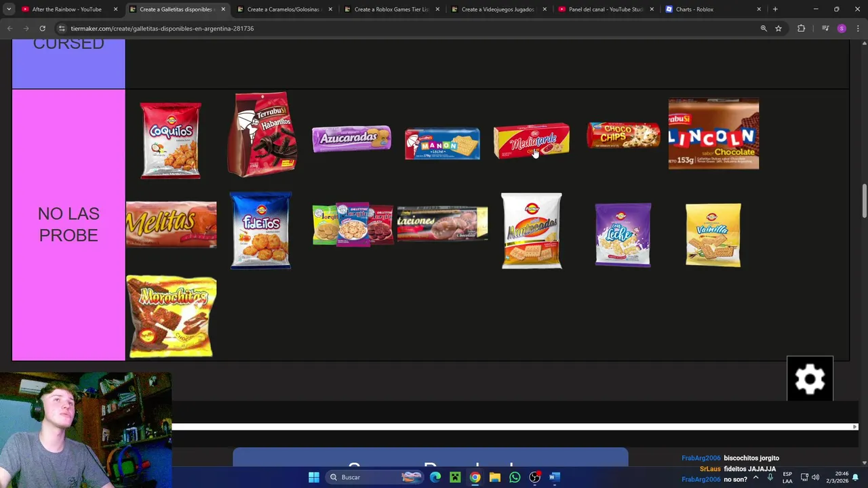Open OBS Studio from the taskbar
Screen dimensions: 868x488
[x=534, y=477]
